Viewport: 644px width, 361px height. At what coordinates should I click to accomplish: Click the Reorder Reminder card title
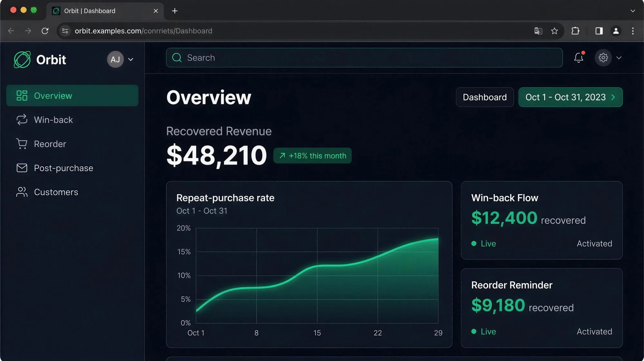(x=512, y=285)
